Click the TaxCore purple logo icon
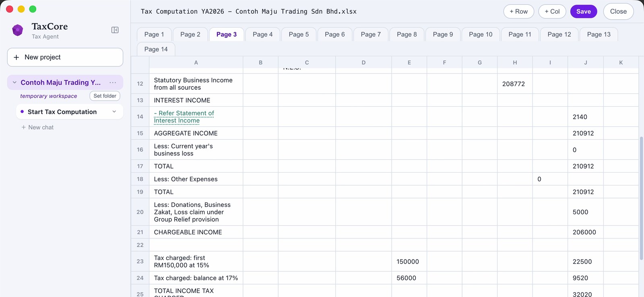The height and width of the screenshot is (297, 644). (x=18, y=30)
